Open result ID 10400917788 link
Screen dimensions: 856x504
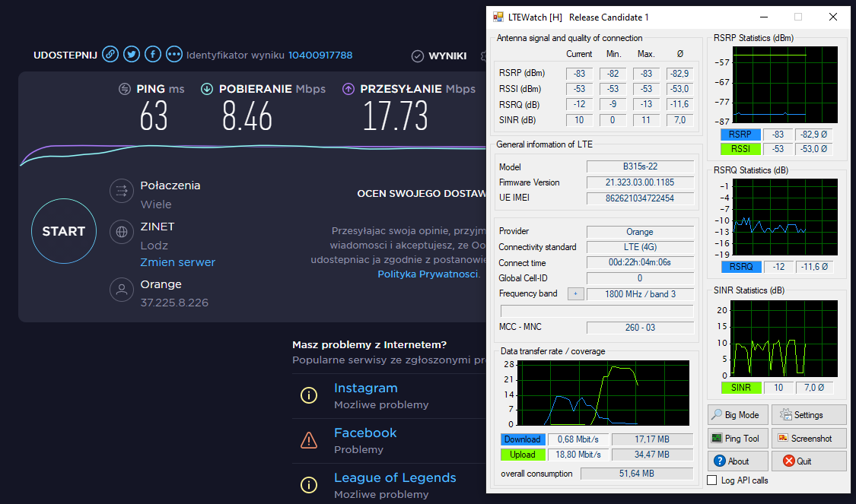tap(320, 55)
